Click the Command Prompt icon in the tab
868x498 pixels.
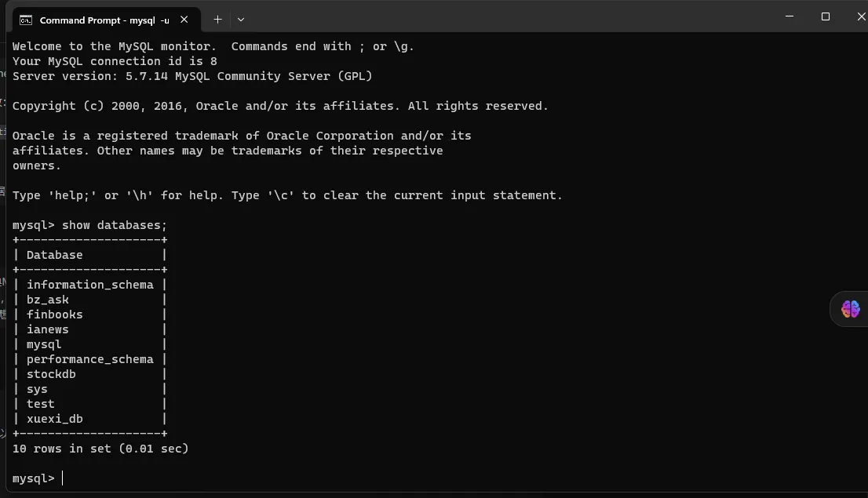tap(26, 20)
